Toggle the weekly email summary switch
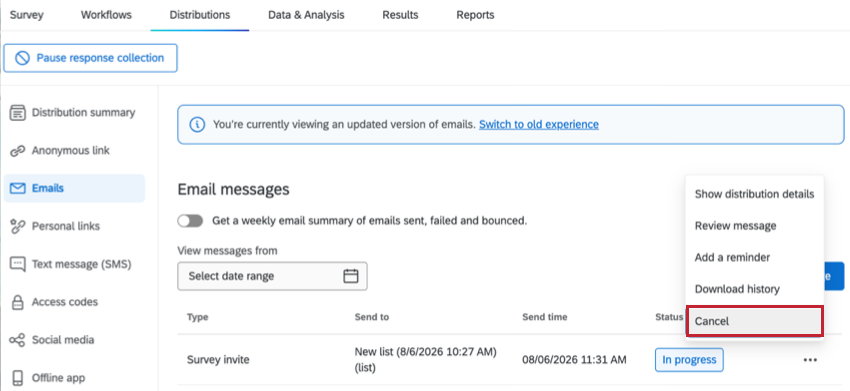 tap(190, 221)
